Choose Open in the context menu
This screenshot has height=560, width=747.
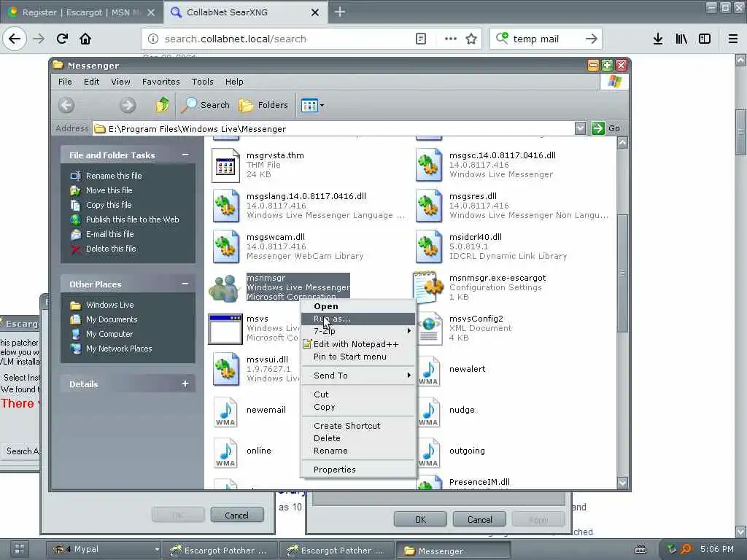click(x=358, y=306)
